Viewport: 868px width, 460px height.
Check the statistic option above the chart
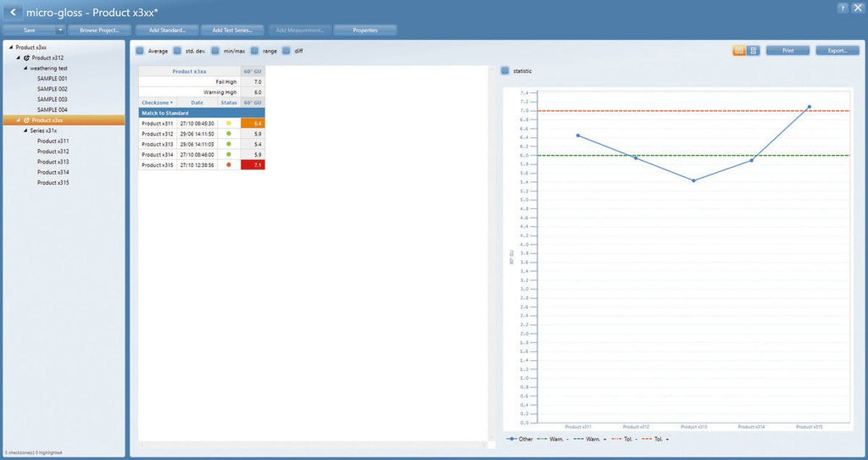tap(505, 70)
